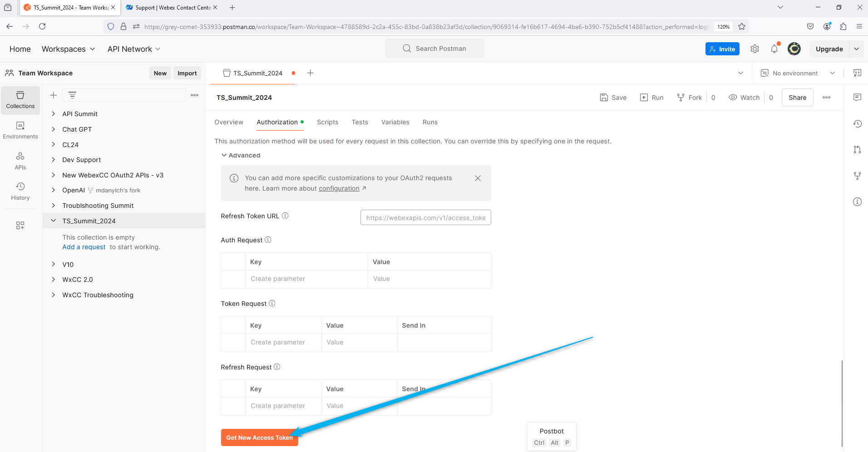The height and width of the screenshot is (452, 868).
Task: Open the tabs overflow chevron dropdown
Action: [740, 73]
